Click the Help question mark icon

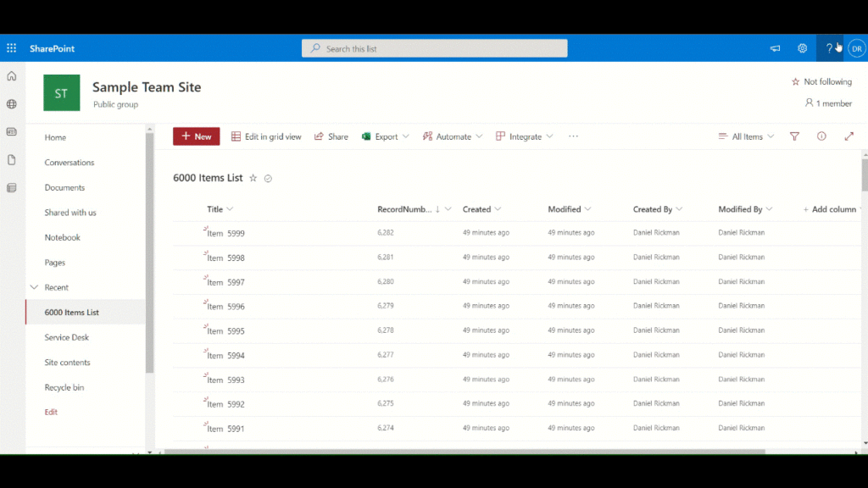coord(829,48)
